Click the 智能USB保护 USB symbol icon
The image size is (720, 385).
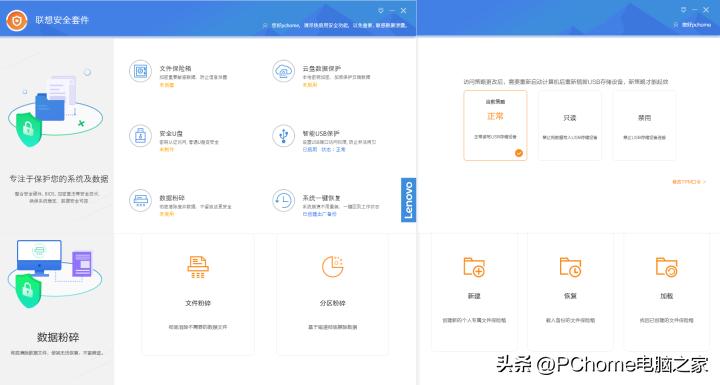(x=283, y=136)
